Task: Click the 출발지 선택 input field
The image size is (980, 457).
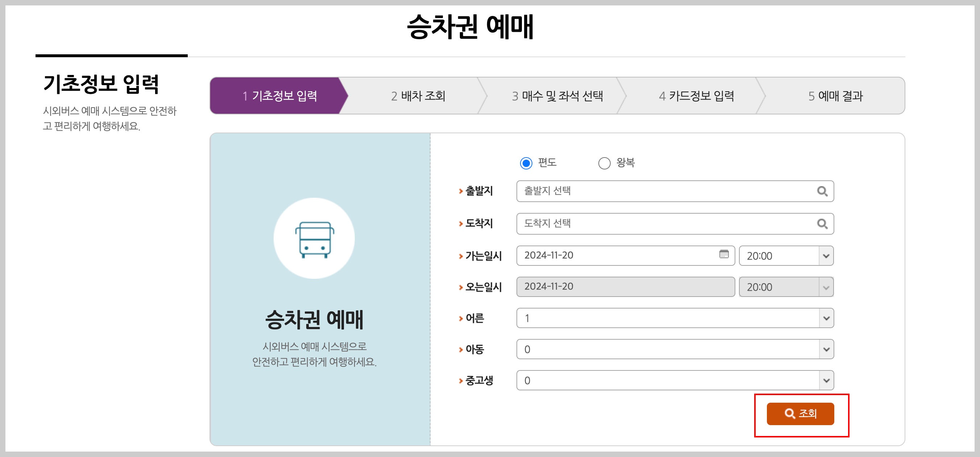Action: pos(647,192)
